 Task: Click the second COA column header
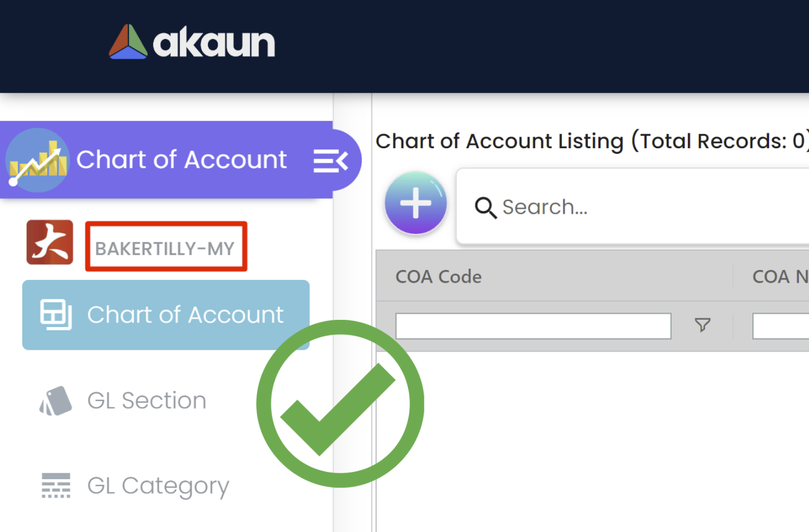click(779, 277)
